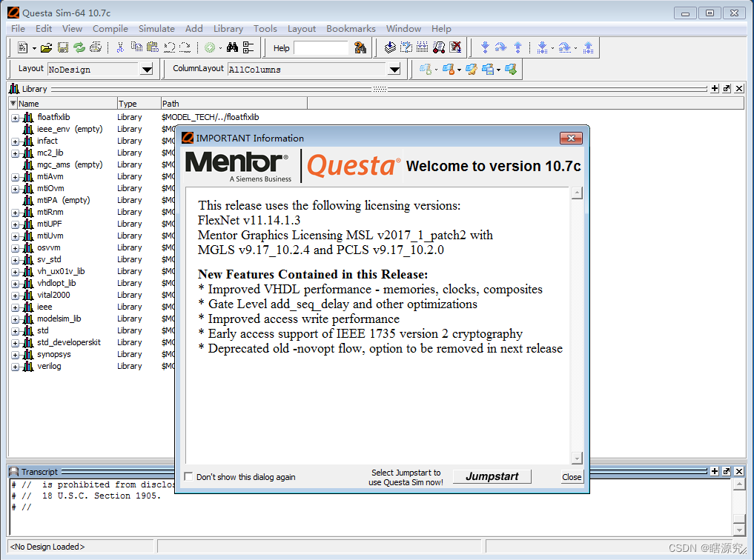
Task: Open the Bookmarks menu
Action: (x=351, y=28)
